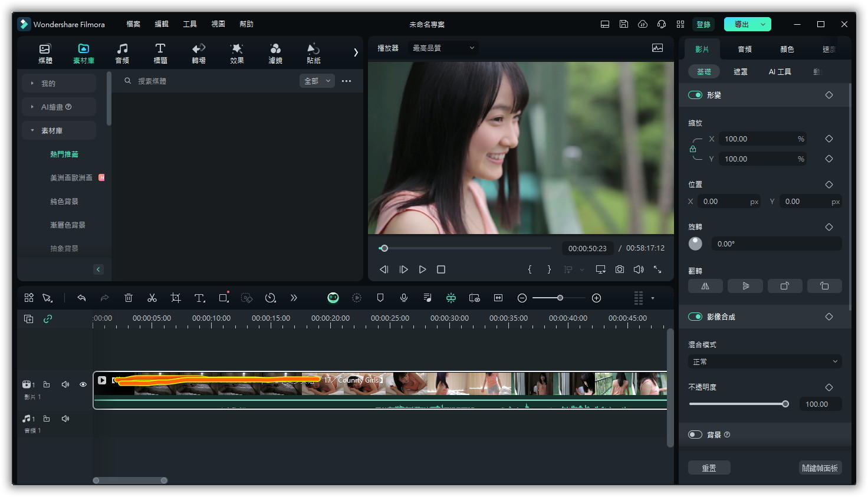
Task: Click the undo arrow icon
Action: tap(81, 298)
